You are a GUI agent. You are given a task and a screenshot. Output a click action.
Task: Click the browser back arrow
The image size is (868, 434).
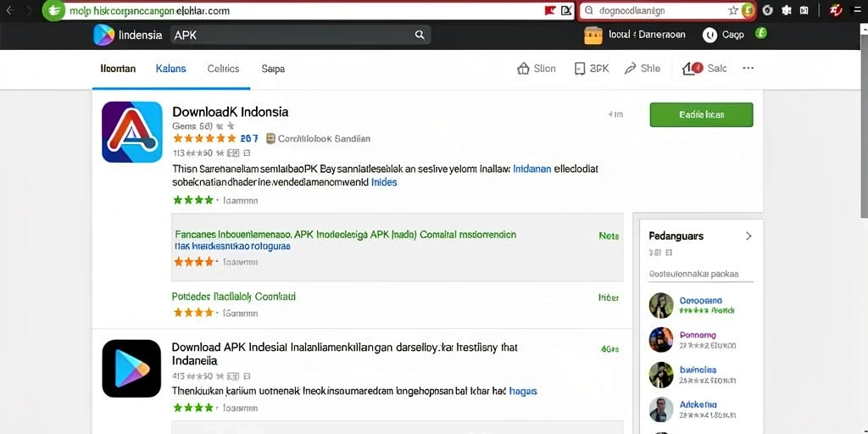[x=10, y=10]
